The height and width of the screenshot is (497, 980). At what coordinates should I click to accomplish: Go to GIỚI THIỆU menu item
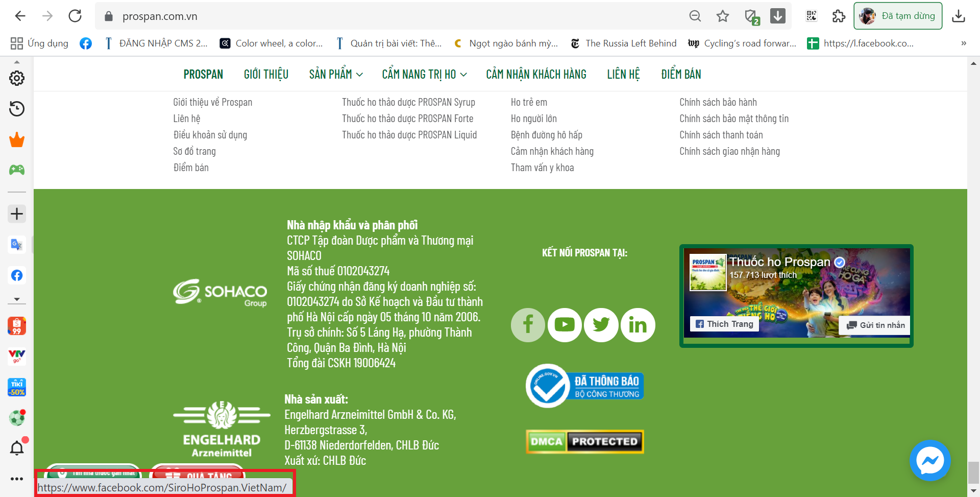tap(266, 75)
